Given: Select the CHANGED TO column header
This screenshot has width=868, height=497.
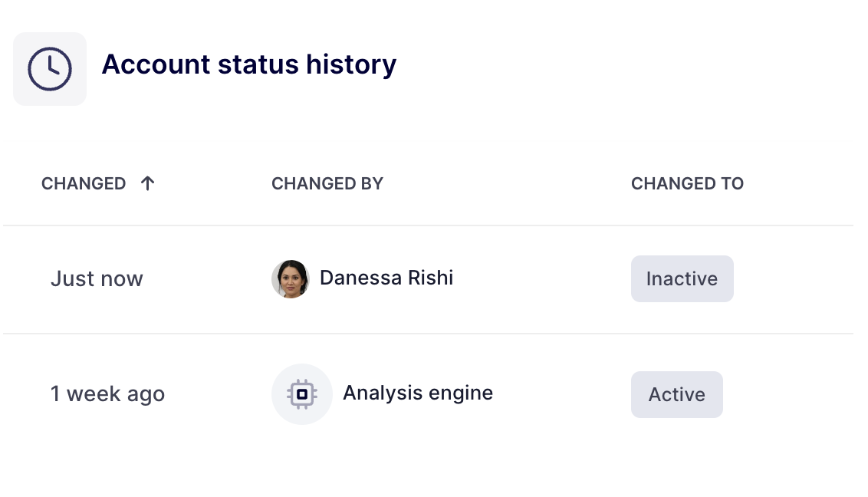Looking at the screenshot, I should tap(687, 183).
